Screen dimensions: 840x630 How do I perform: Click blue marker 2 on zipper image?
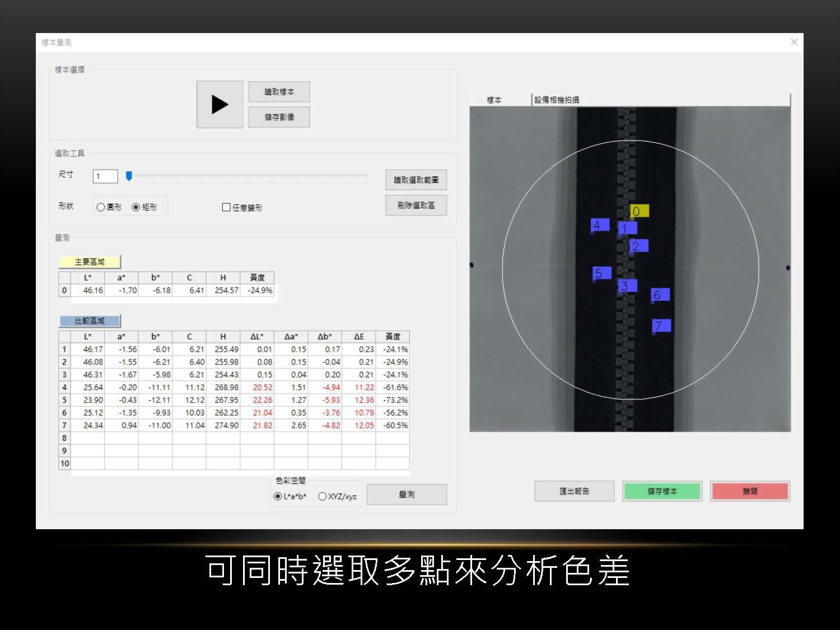click(x=638, y=246)
